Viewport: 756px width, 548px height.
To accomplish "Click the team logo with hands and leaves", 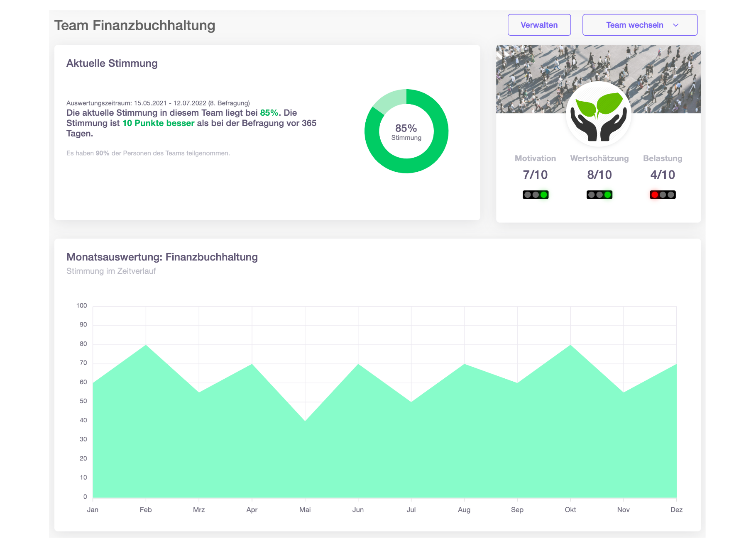I will [x=598, y=114].
